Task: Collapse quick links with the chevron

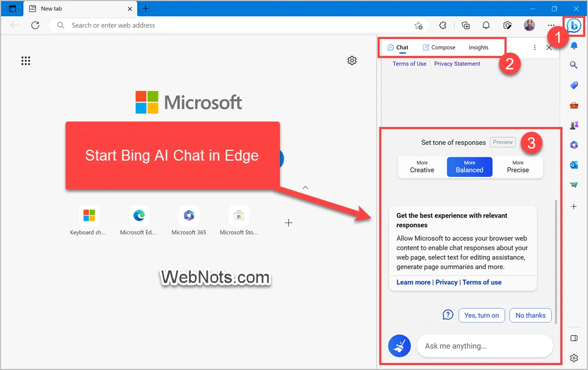Action: [305, 187]
